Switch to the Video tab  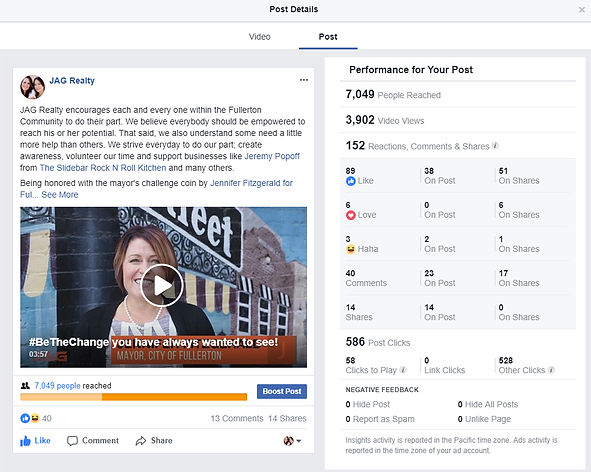point(259,37)
